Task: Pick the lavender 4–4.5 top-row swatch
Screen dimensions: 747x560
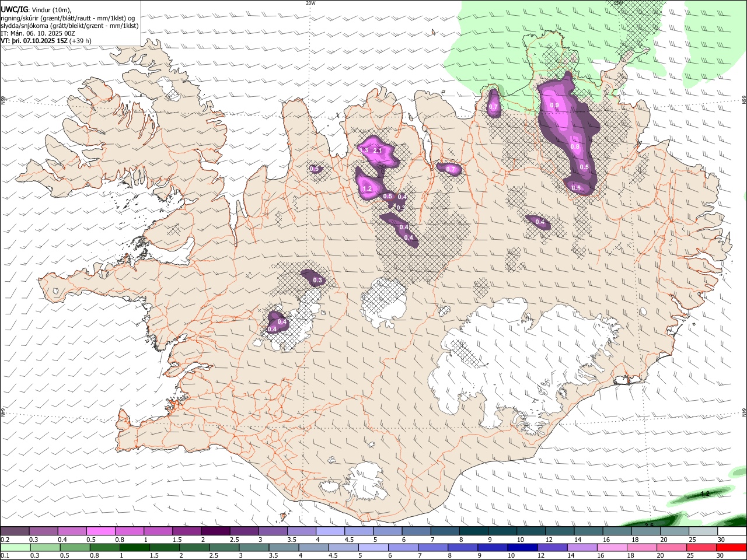Action: [x=330, y=531]
